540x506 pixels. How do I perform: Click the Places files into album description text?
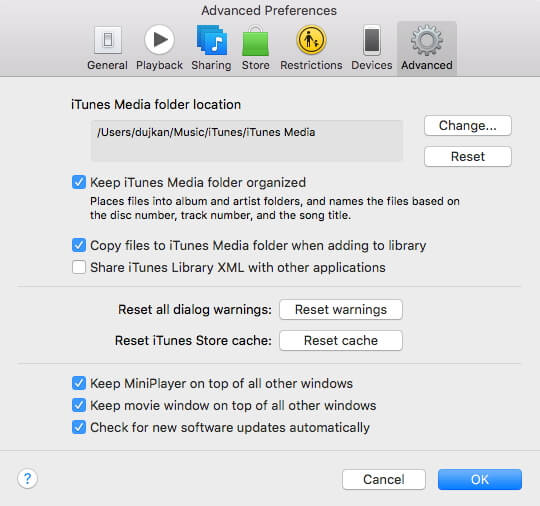point(275,208)
